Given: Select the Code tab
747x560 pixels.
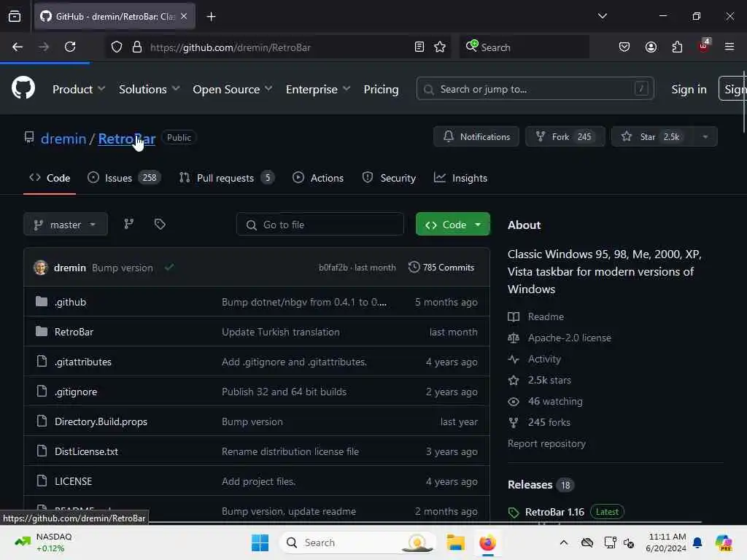Looking at the screenshot, I should [50, 178].
